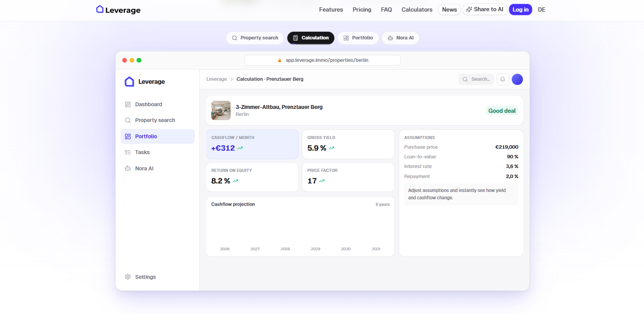The image size is (644, 314).
Task: Open Dashboard in the sidebar
Action: (x=157, y=104)
